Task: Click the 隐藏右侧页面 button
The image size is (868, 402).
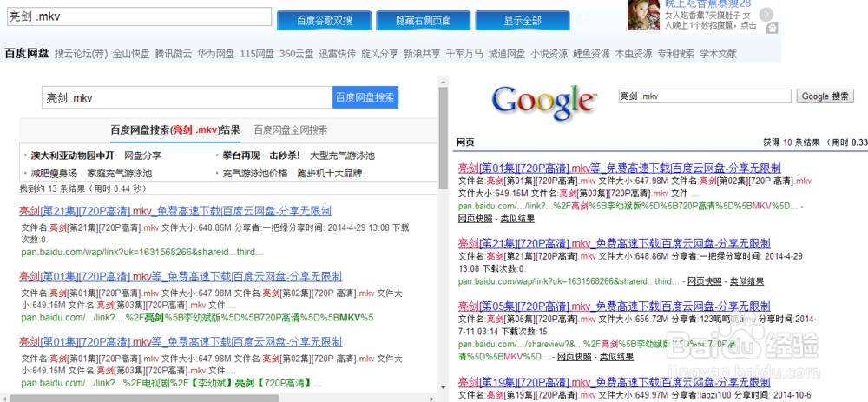Action: point(423,21)
